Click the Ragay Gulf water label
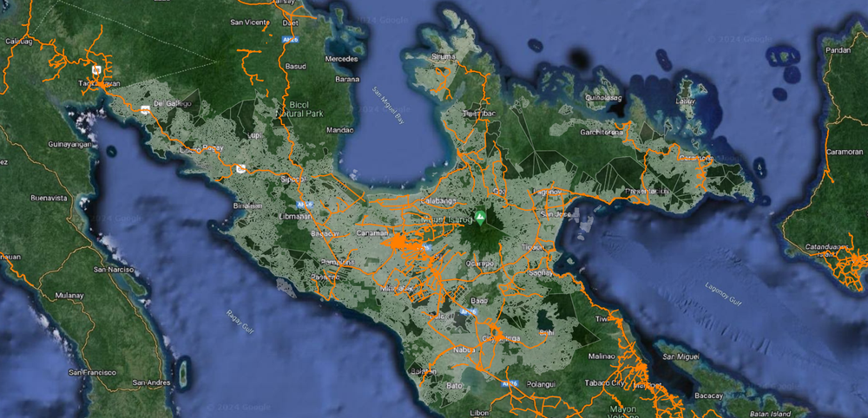868x418 pixels. (240, 321)
